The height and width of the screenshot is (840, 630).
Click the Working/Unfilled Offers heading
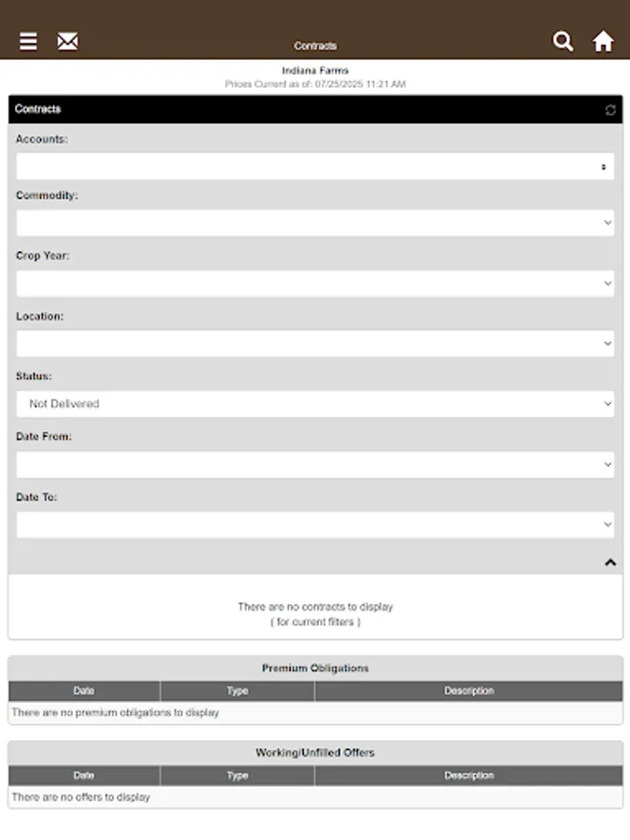coord(315,752)
